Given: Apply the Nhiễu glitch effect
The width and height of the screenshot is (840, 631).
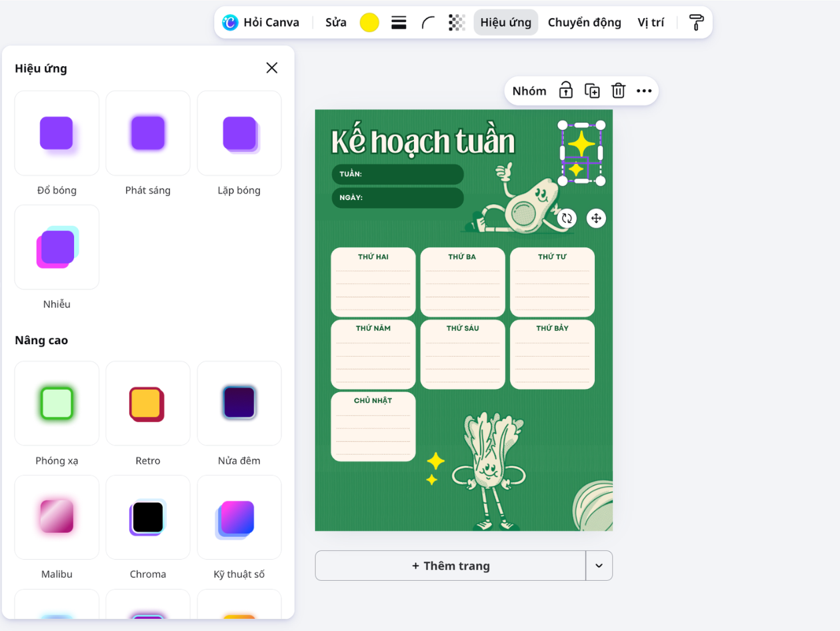Looking at the screenshot, I should pyautogui.click(x=57, y=247).
